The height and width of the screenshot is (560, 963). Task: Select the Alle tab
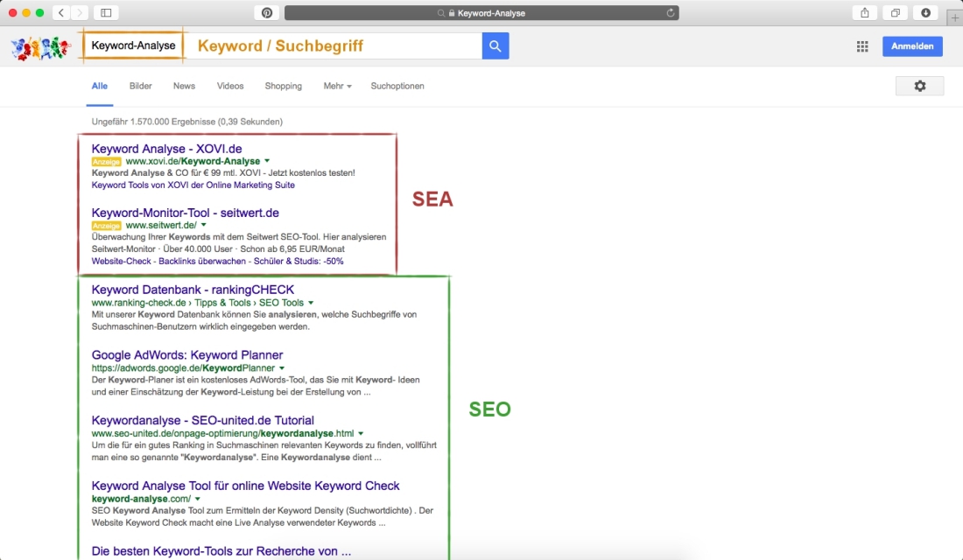click(x=100, y=86)
